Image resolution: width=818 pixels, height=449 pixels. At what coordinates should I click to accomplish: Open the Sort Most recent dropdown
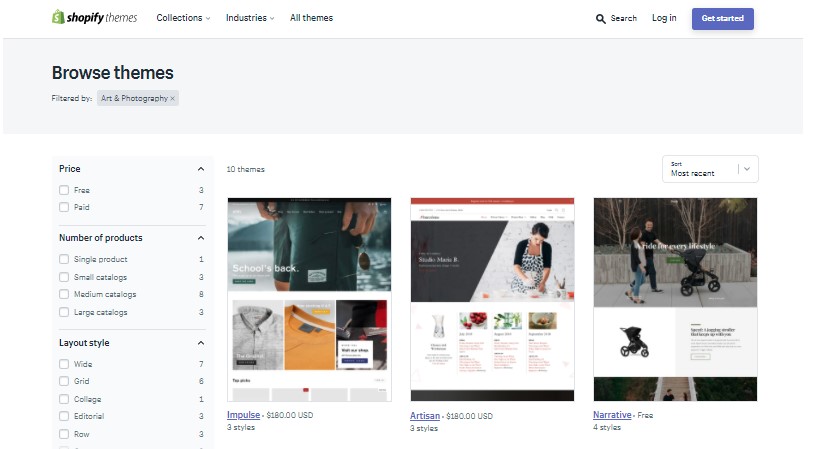[710, 169]
